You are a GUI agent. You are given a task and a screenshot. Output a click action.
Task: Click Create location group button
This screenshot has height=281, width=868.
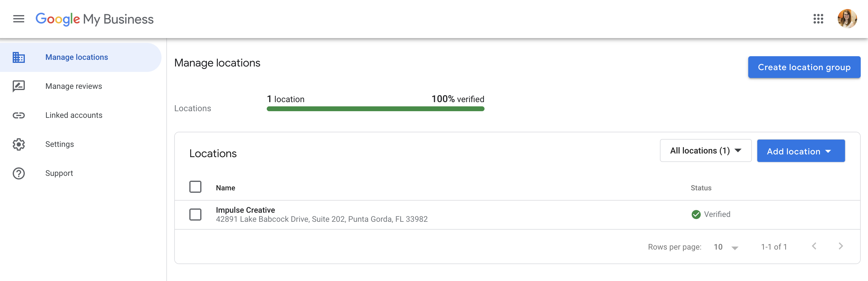click(804, 67)
